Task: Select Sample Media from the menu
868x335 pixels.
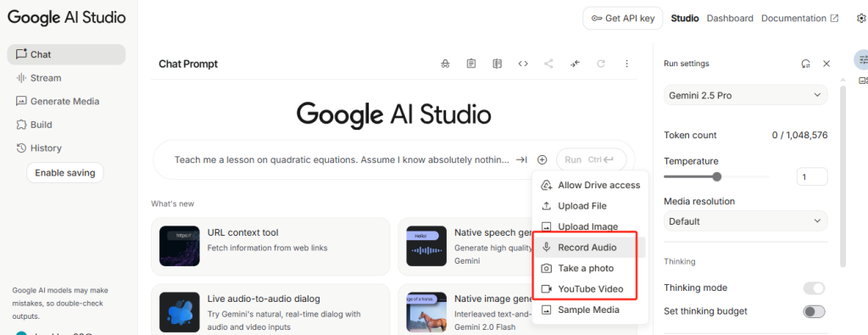Action: point(590,310)
